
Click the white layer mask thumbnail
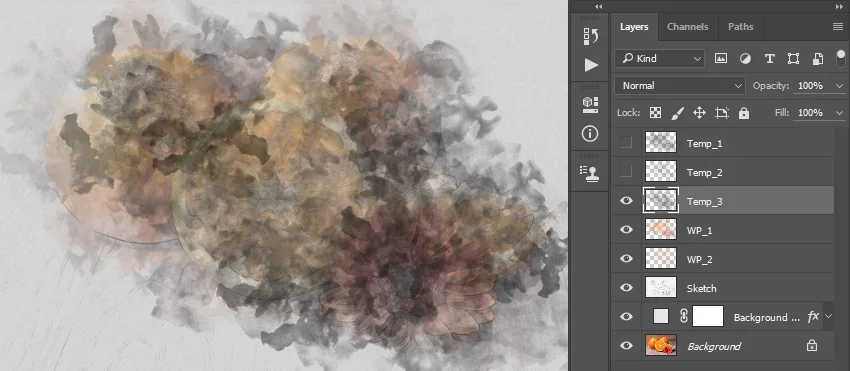pos(708,316)
